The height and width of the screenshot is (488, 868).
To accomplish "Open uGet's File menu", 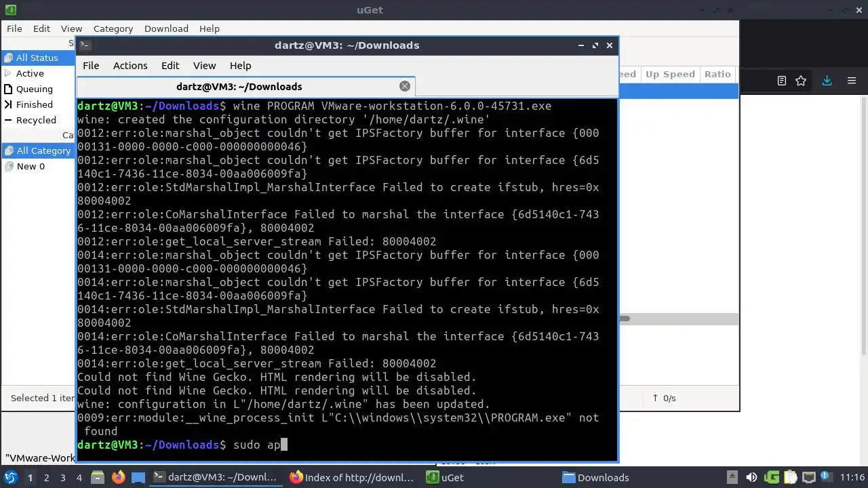I will [x=14, y=28].
